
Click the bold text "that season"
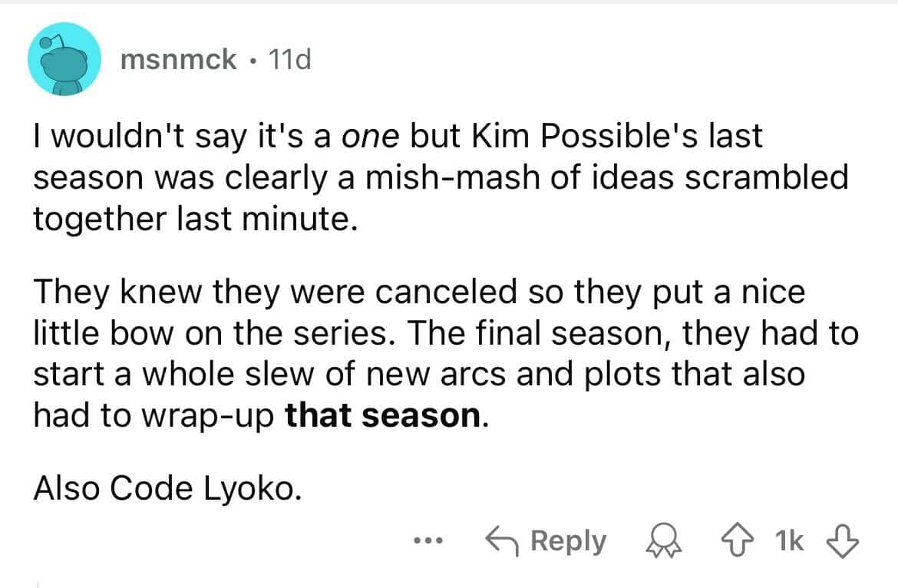click(x=384, y=416)
